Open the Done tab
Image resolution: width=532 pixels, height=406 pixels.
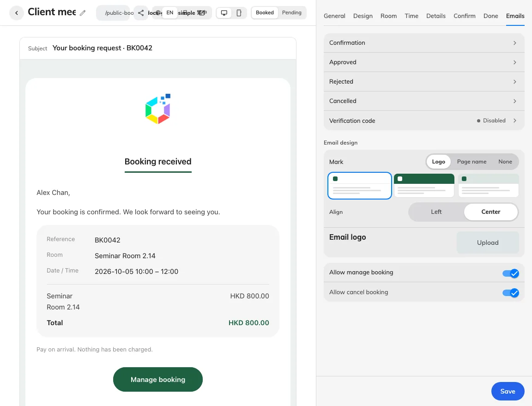pos(490,16)
